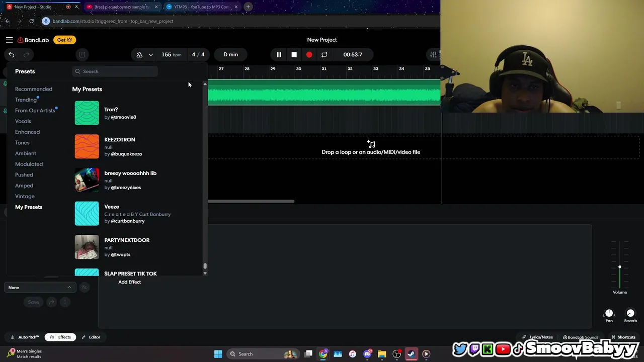Select the Pushed presets category
This screenshot has height=362, width=644.
[24, 175]
